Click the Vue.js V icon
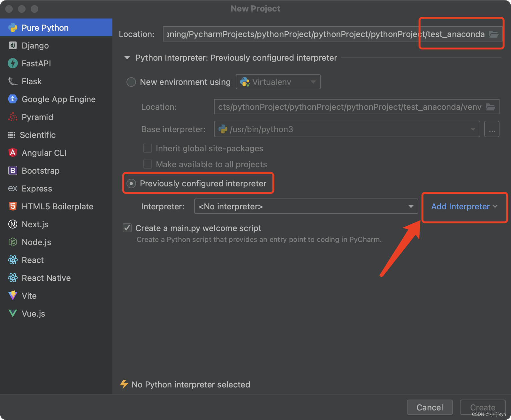 [x=13, y=313]
